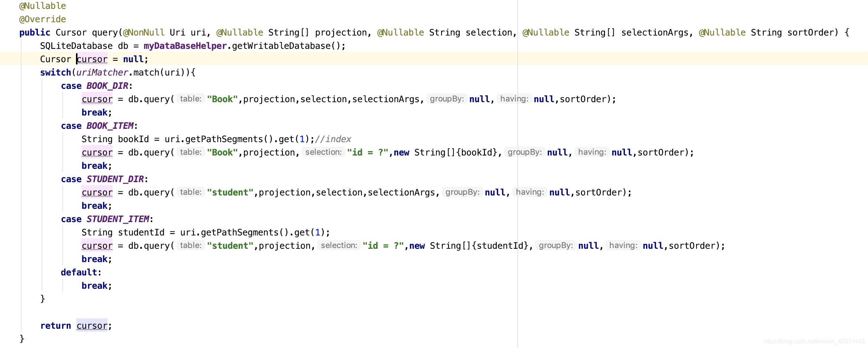Click cursor in the return statement
This screenshot has width=868, height=348.
(x=92, y=326)
